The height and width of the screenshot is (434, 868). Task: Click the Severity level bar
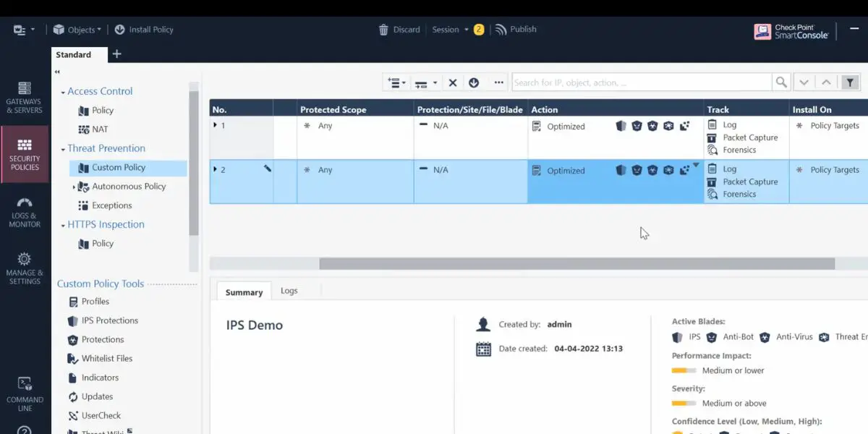[684, 403]
